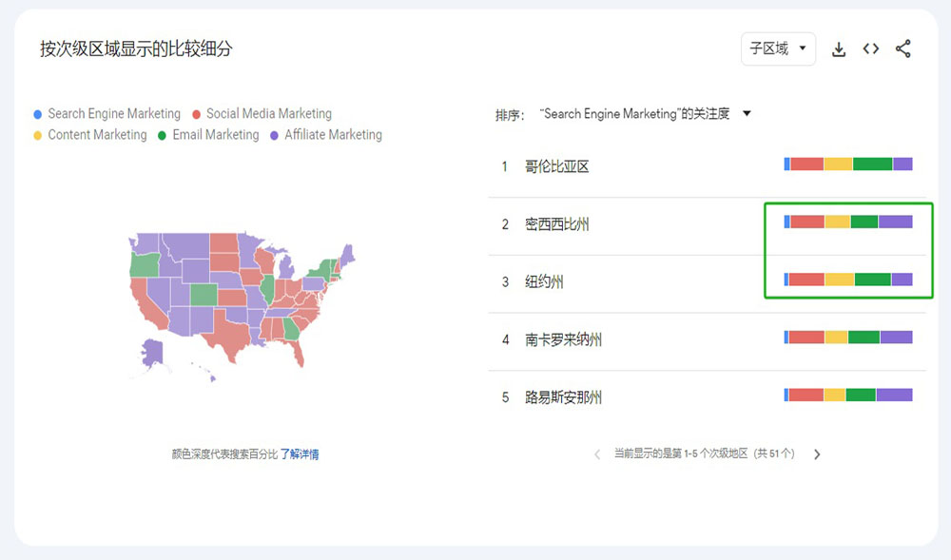
Task: Click Alaska on the US map
Action: (152, 354)
